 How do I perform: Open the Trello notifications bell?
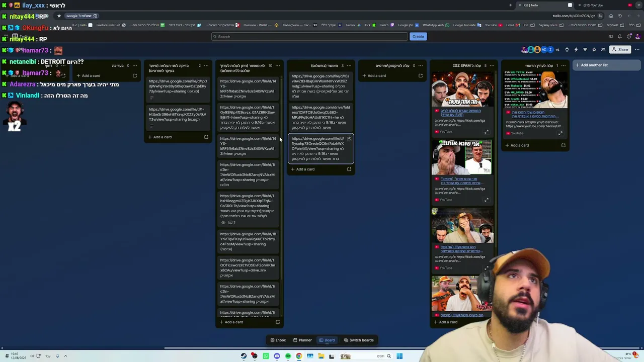(x=620, y=36)
